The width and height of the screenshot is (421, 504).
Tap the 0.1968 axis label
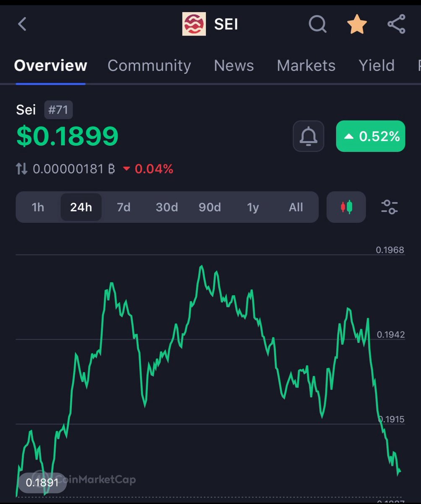[x=390, y=250]
